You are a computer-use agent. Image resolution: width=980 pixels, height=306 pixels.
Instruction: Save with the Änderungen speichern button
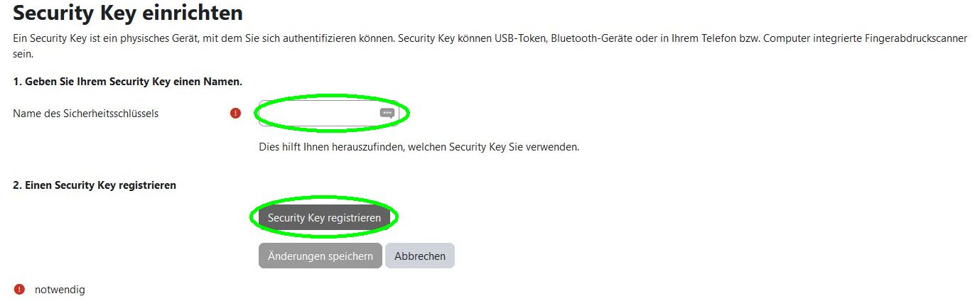[x=320, y=256]
